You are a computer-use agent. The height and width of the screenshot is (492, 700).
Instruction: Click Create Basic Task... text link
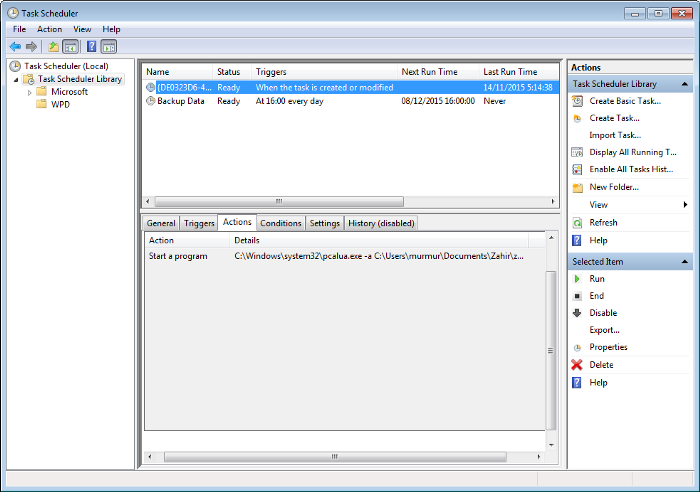click(625, 101)
